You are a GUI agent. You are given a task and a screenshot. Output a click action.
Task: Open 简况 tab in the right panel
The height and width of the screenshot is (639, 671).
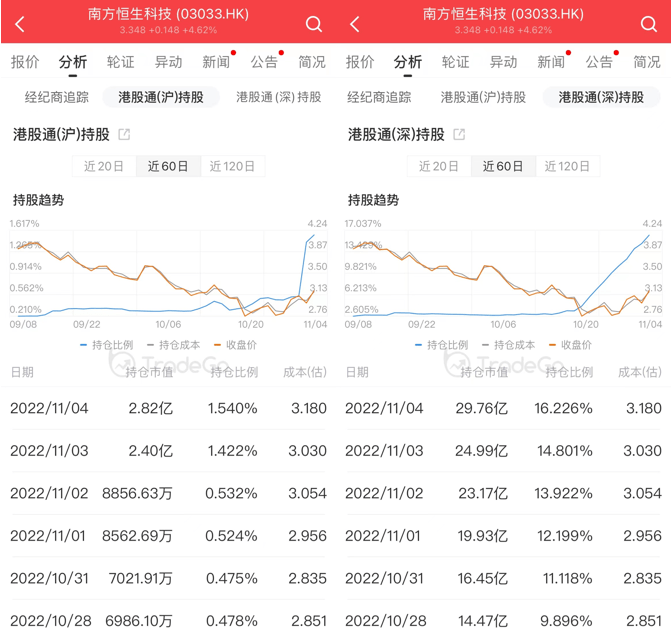pyautogui.click(x=647, y=62)
